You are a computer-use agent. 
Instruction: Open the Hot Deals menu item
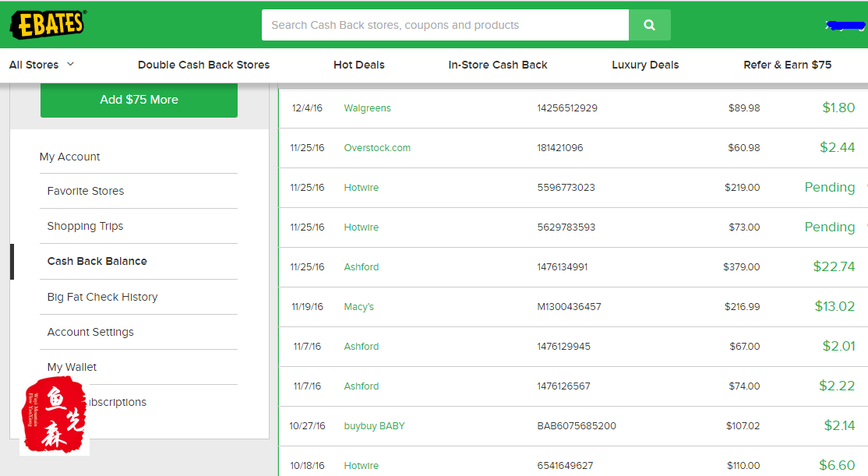(x=358, y=65)
